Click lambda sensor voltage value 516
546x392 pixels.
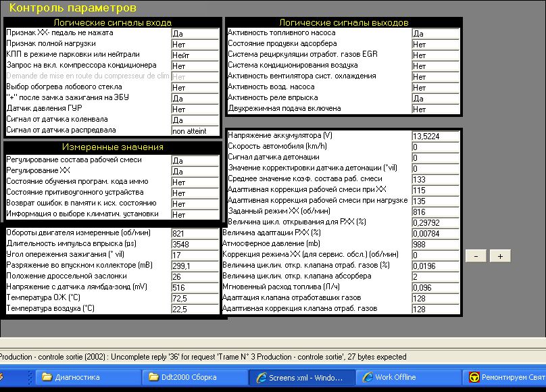click(195, 287)
